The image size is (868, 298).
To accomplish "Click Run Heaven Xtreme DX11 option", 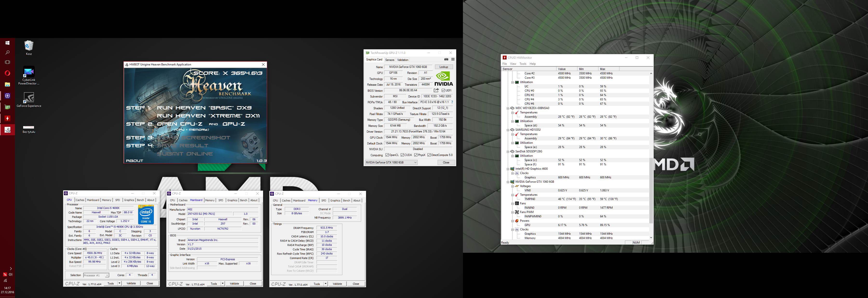I will [x=208, y=116].
